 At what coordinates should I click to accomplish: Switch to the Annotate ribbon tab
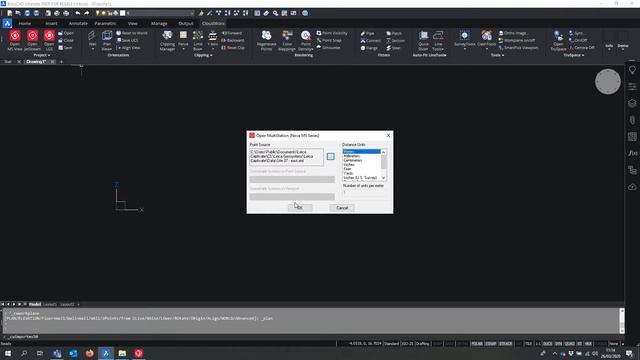pos(78,23)
